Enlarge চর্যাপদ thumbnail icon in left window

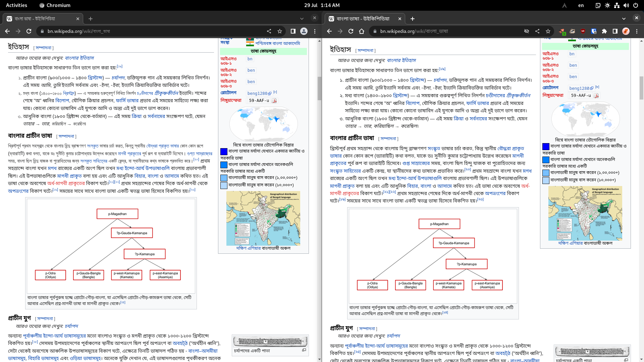[x=304, y=350]
